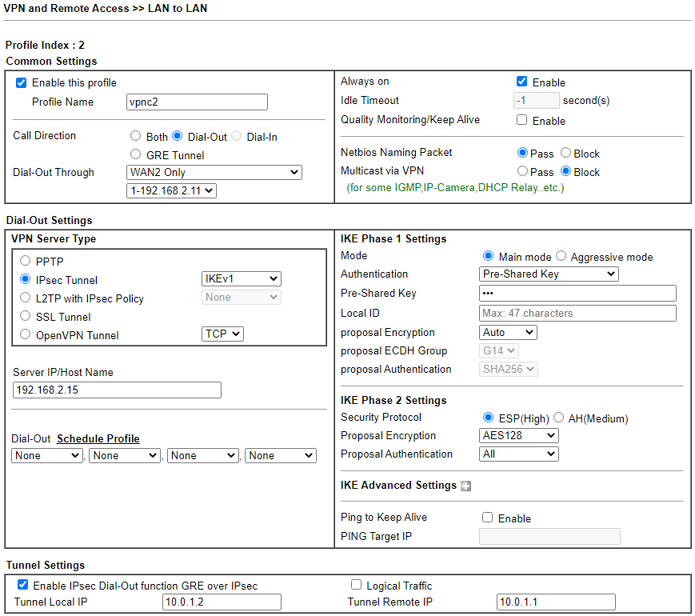The width and height of the screenshot is (695, 616).
Task: Select AH(Medium) security protocol
Action: point(559,418)
